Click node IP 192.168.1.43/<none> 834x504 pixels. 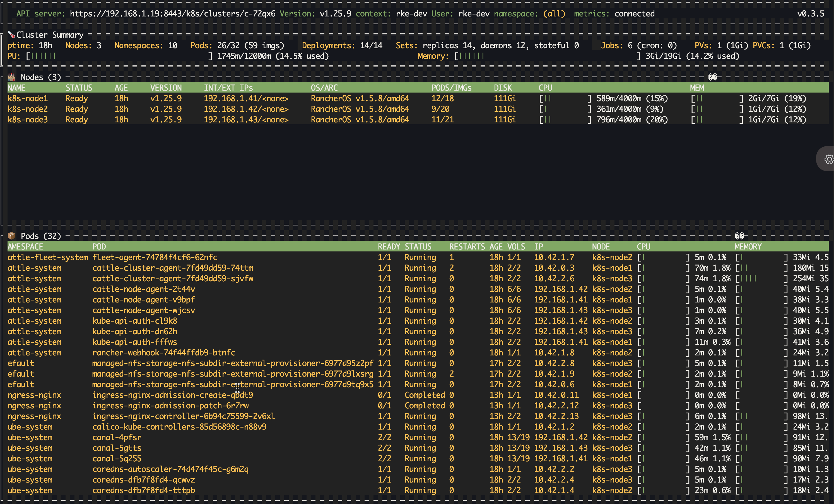click(246, 120)
